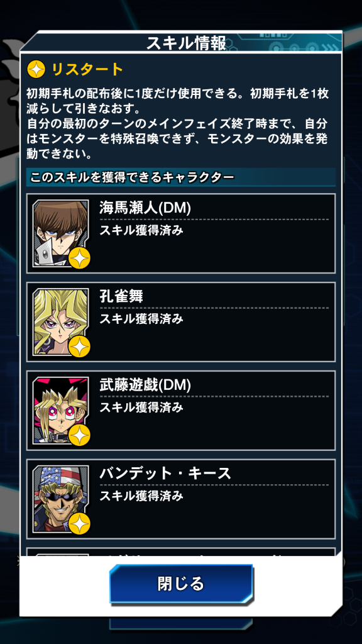Click スキル獲得済み status under 孔雀舞
The height and width of the screenshot is (644, 362).
141,319
